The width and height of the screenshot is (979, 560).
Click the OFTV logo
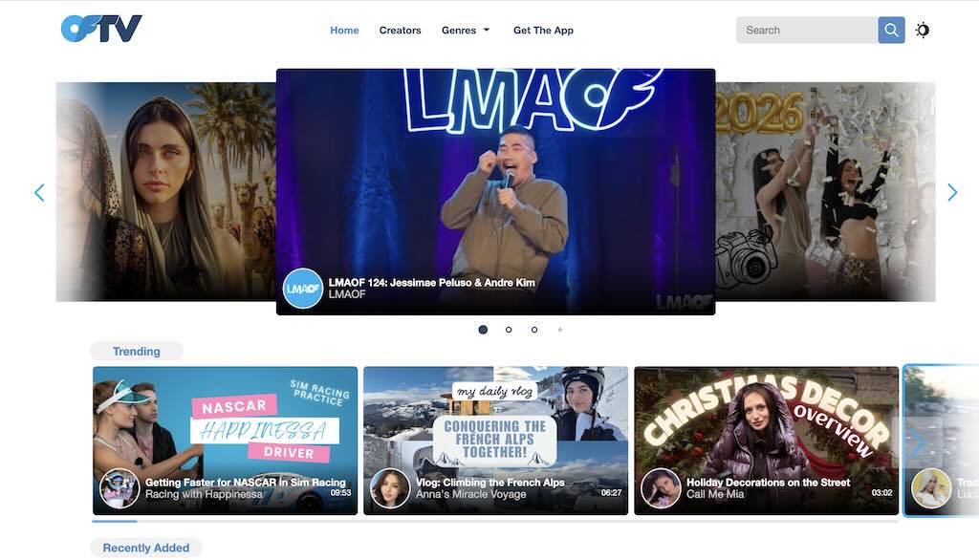101,29
